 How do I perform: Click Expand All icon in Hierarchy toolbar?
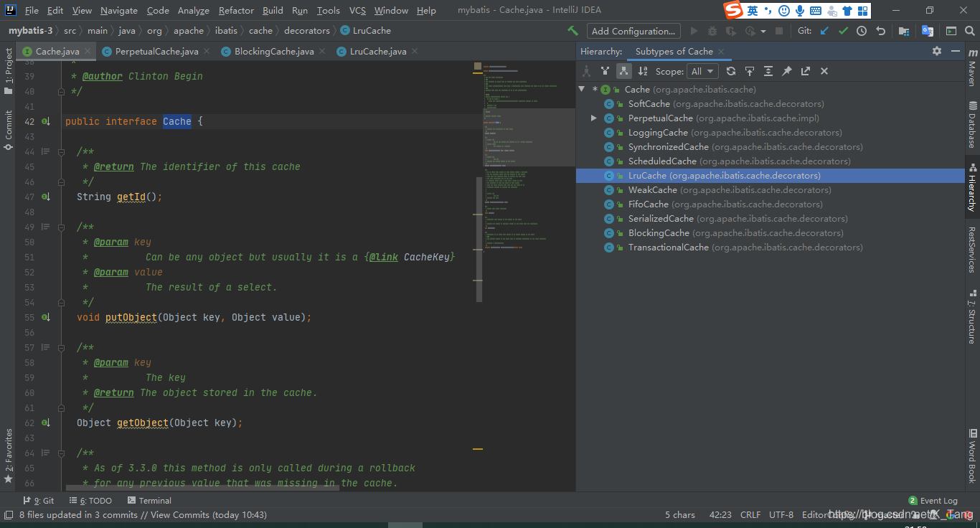click(768, 71)
